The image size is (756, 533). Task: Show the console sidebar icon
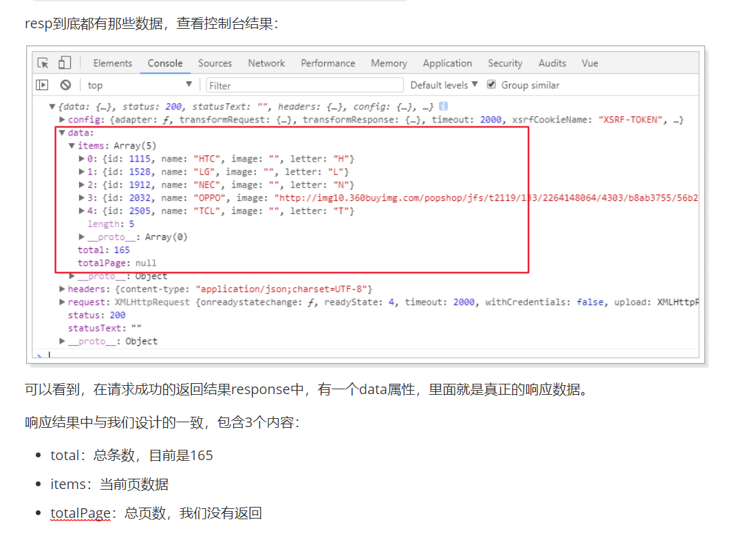pyautogui.click(x=43, y=85)
